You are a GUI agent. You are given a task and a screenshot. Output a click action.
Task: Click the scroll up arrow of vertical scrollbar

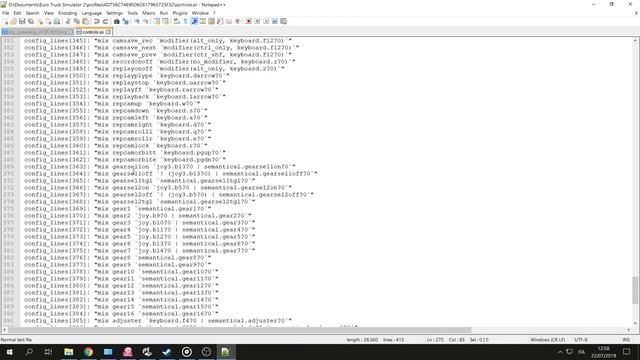click(x=635, y=40)
